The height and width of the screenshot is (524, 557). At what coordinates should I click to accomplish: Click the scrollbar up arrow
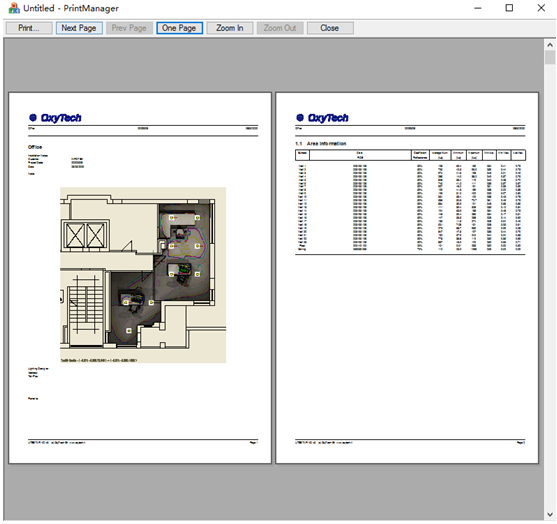tap(550, 45)
